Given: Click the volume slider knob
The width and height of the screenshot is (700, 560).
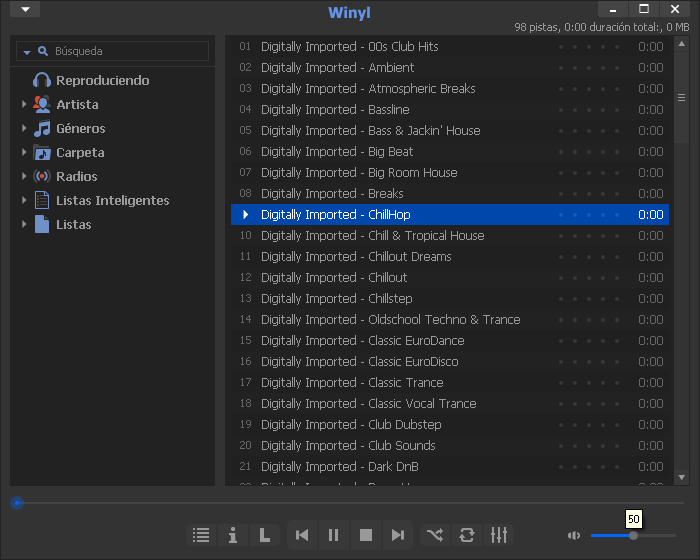Looking at the screenshot, I should tap(633, 535).
